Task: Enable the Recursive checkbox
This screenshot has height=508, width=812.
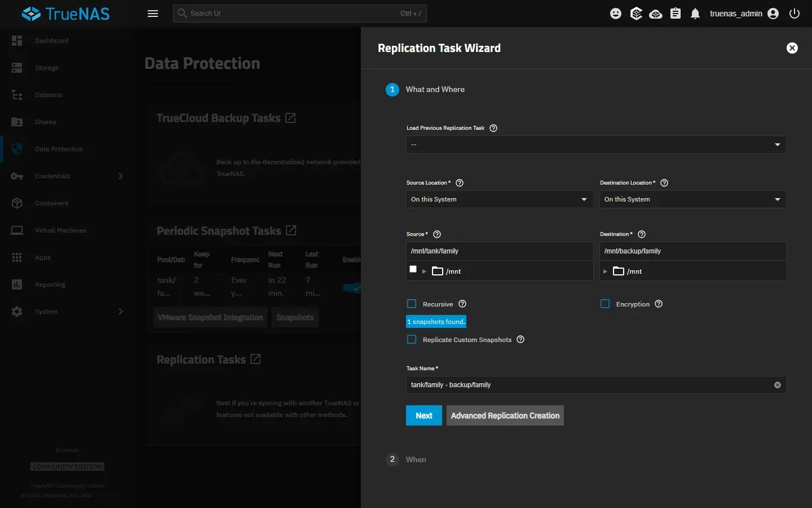Action: coord(412,304)
